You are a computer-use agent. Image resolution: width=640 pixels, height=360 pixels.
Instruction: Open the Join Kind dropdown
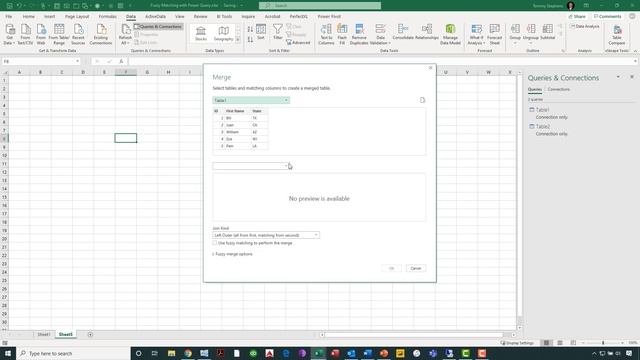tap(266, 235)
